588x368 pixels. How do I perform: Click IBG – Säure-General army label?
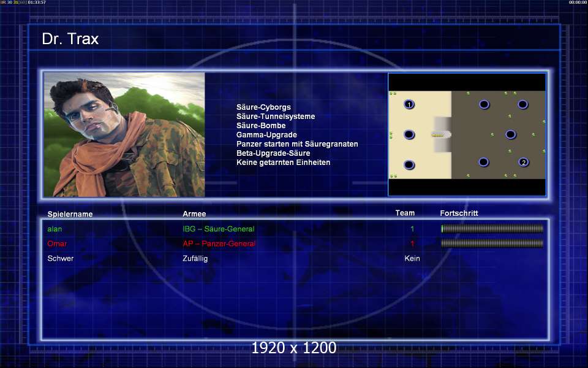click(219, 229)
